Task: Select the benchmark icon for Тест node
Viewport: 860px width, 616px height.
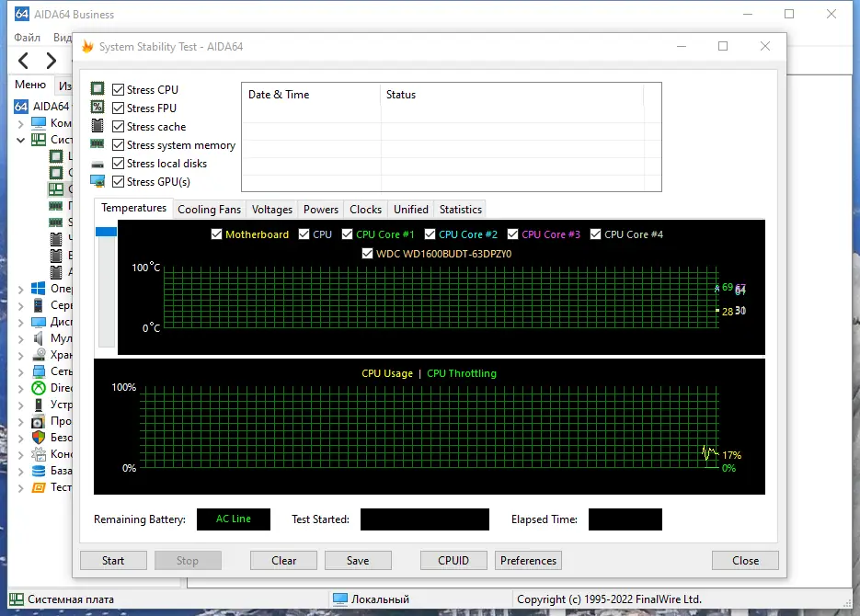Action: coord(39,487)
